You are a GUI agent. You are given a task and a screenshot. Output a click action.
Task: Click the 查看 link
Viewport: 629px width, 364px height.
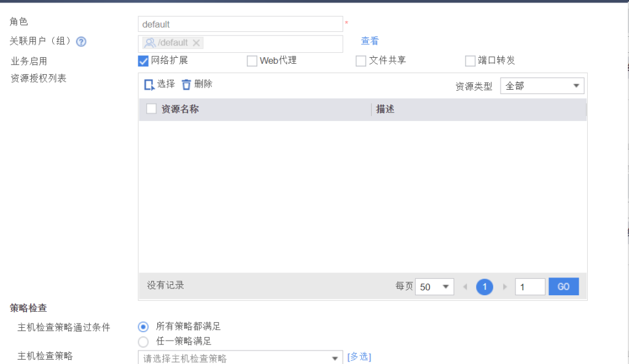370,41
